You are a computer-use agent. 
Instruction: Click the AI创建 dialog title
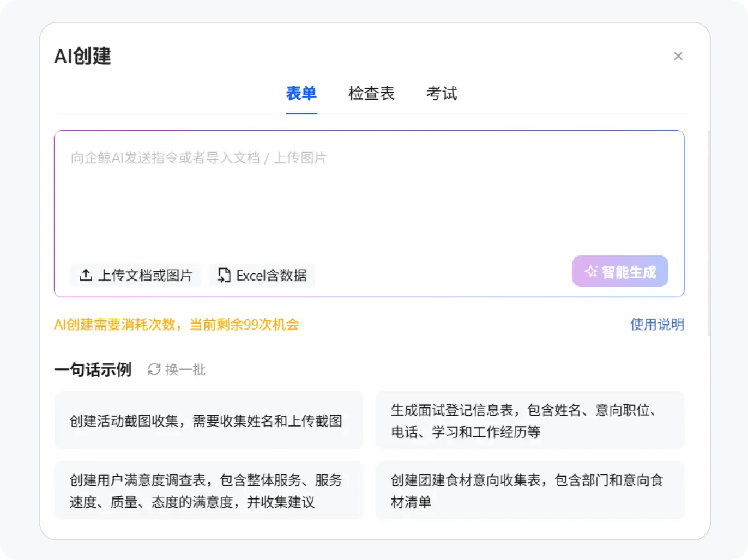point(83,56)
